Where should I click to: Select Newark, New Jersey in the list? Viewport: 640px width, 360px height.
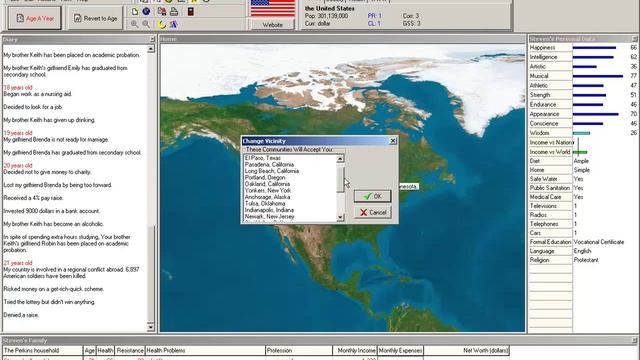pos(269,216)
